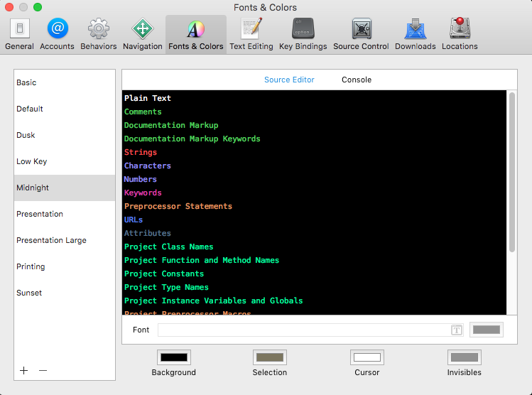Viewport: 532px width, 395px height.
Task: Select the Fonts & Colors toolbar icon
Action: pos(196,34)
